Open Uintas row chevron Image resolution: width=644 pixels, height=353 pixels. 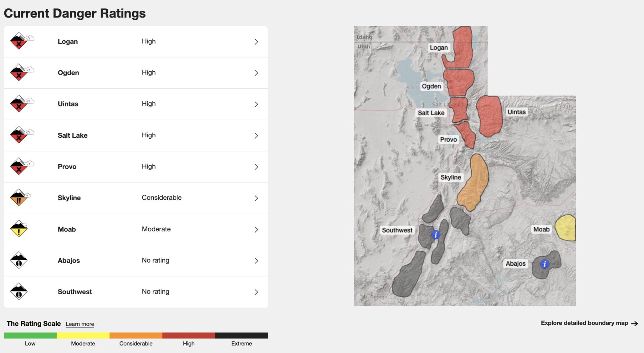[x=256, y=104]
